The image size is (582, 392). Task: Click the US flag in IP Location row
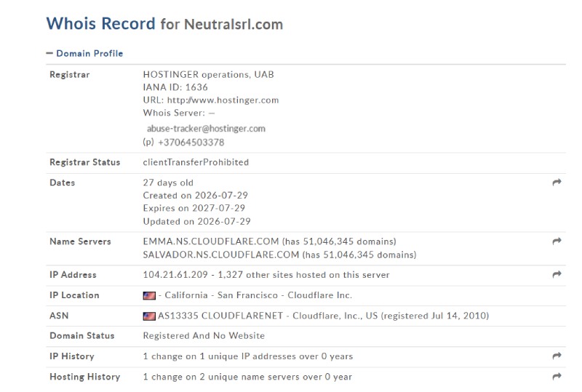point(149,295)
